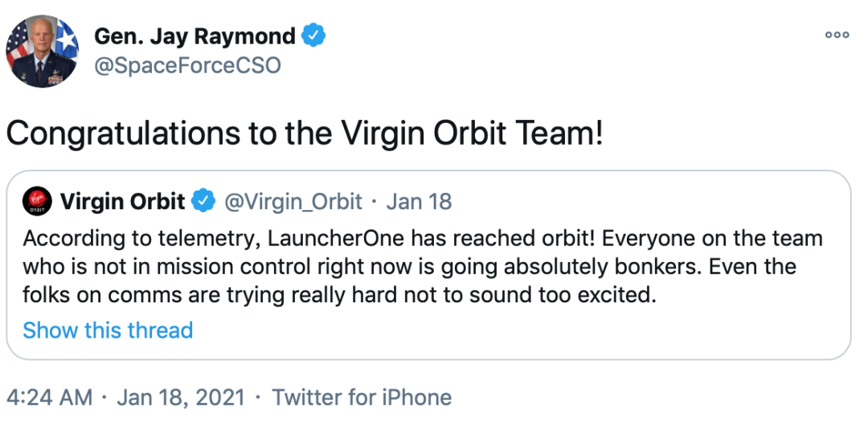Click the quoted tweet's Jan 18 date
The height and width of the screenshot is (423, 868).
tap(419, 201)
